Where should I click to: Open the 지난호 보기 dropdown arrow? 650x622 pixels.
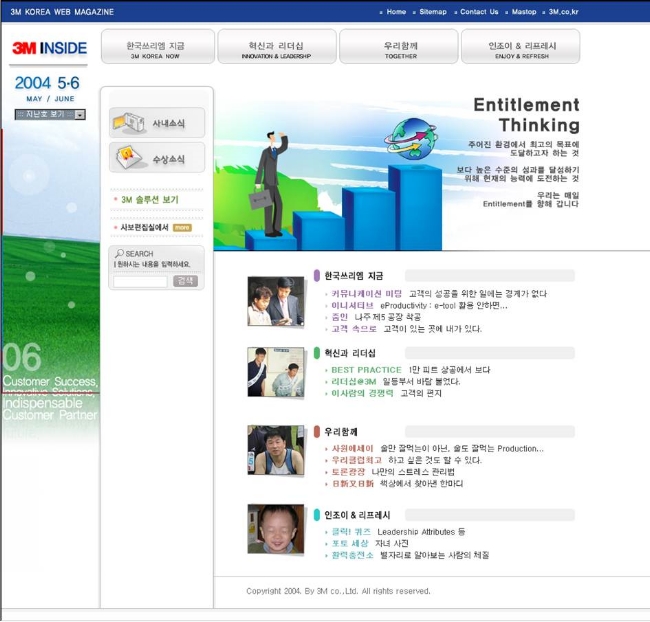(80, 114)
